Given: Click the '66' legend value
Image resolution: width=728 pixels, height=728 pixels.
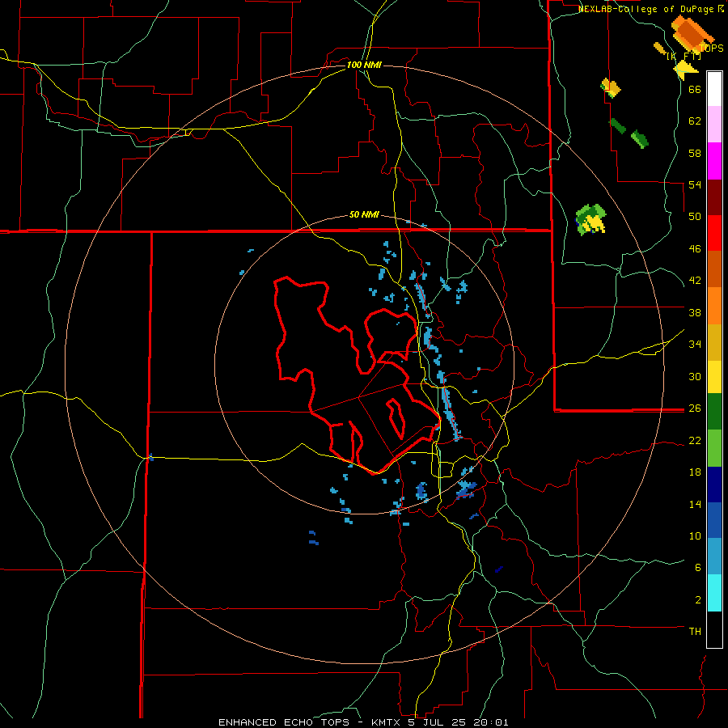Looking at the screenshot, I should [695, 89].
